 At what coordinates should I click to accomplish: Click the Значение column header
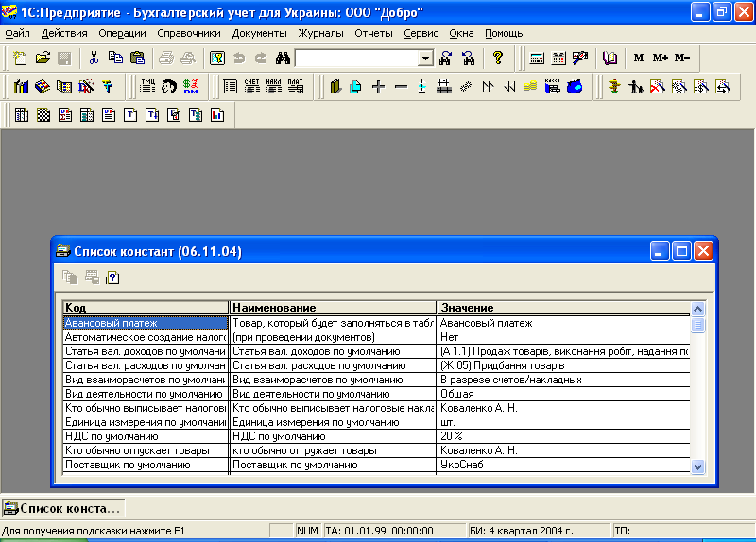(x=564, y=308)
